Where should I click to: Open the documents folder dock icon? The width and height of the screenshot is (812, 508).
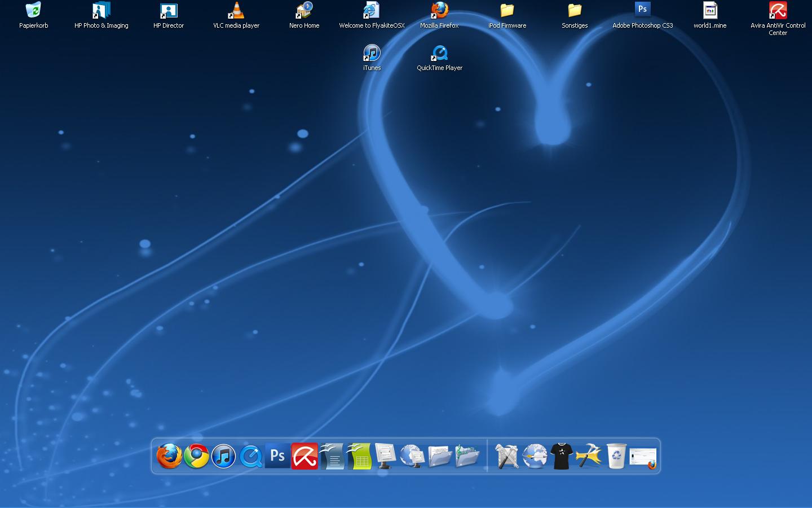coord(440,456)
